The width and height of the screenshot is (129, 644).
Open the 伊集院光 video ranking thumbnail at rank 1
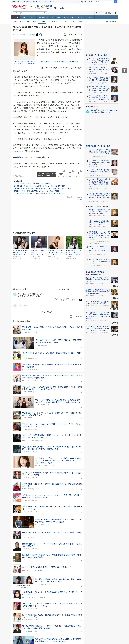point(114,212)
